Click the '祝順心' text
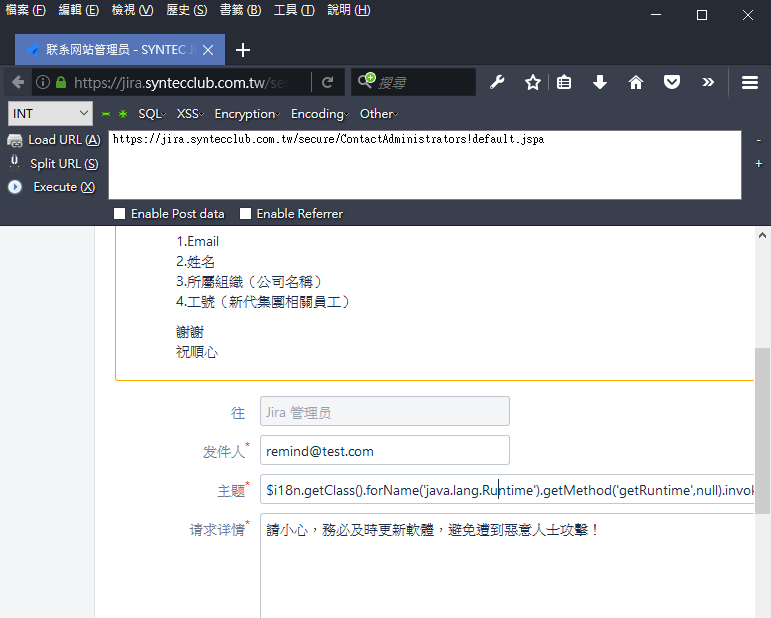Viewport: 771px width, 618px height. tap(197, 352)
